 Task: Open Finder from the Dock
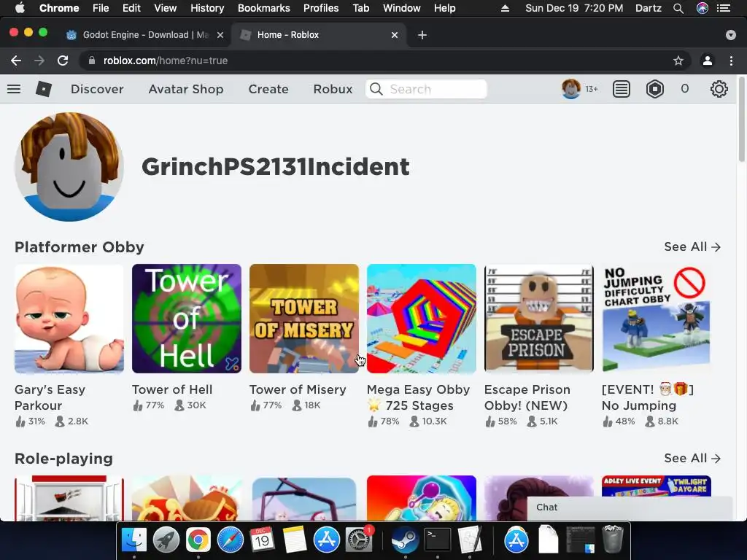[134, 540]
